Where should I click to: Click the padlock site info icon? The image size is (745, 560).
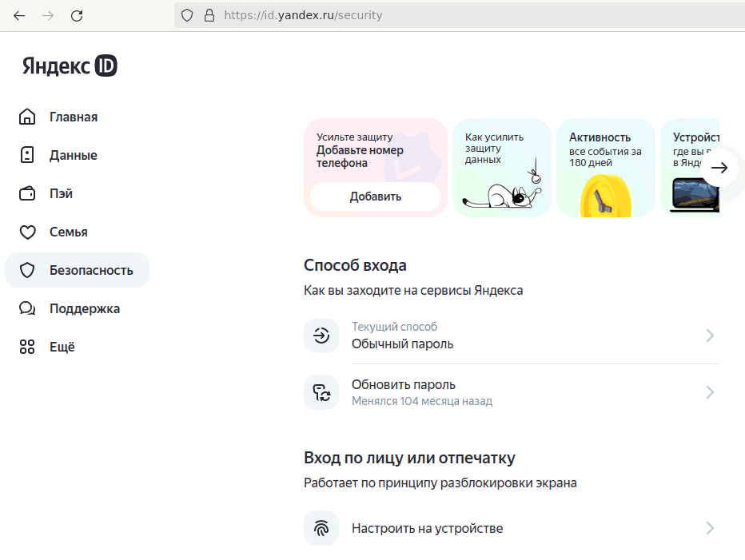(x=209, y=16)
